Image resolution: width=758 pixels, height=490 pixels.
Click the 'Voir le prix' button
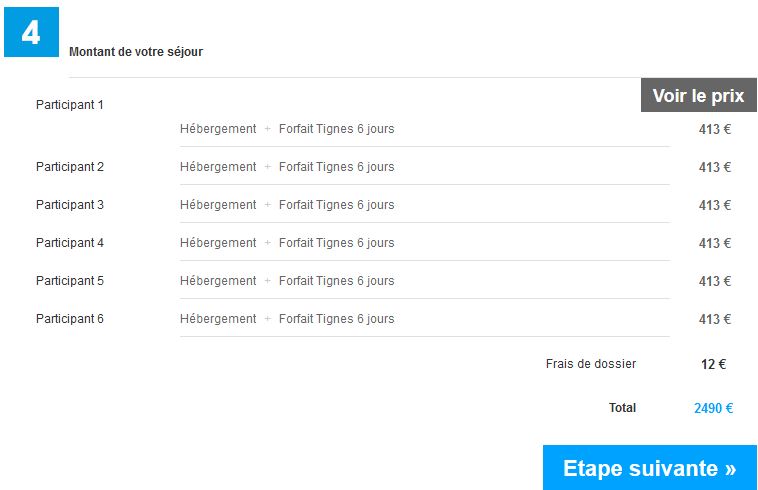coord(699,95)
